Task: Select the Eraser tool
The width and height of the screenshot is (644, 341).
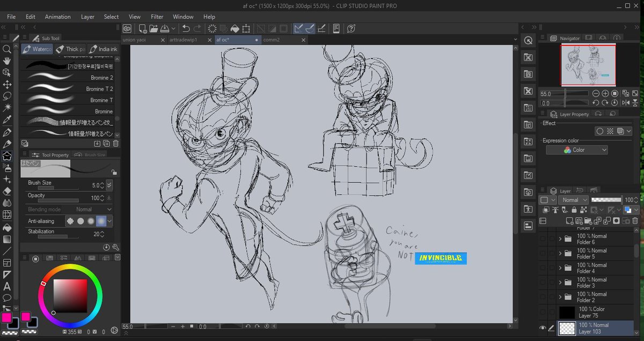Action: coord(7,191)
